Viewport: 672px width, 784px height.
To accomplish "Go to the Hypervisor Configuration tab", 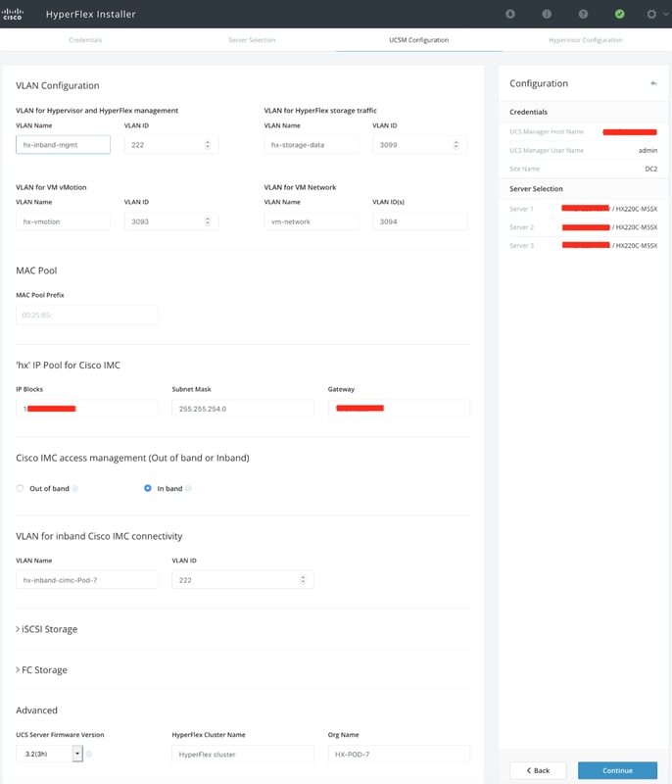I will pyautogui.click(x=586, y=40).
